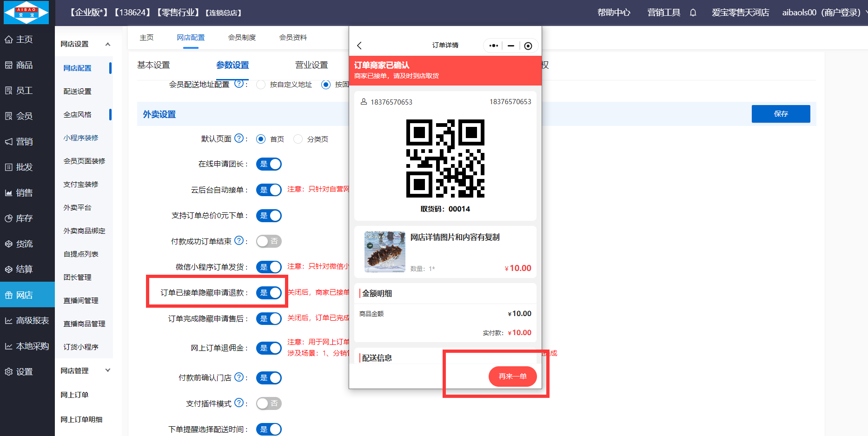Open 结算 module in sidebar
Viewport: 868px width, 436px height.
pos(27,270)
